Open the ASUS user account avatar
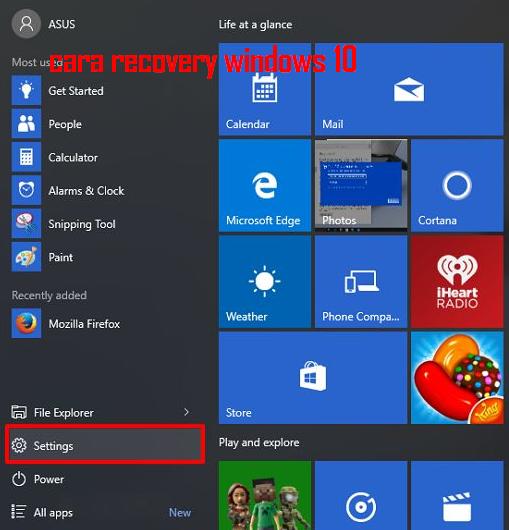The width and height of the screenshot is (509, 530). [26, 24]
